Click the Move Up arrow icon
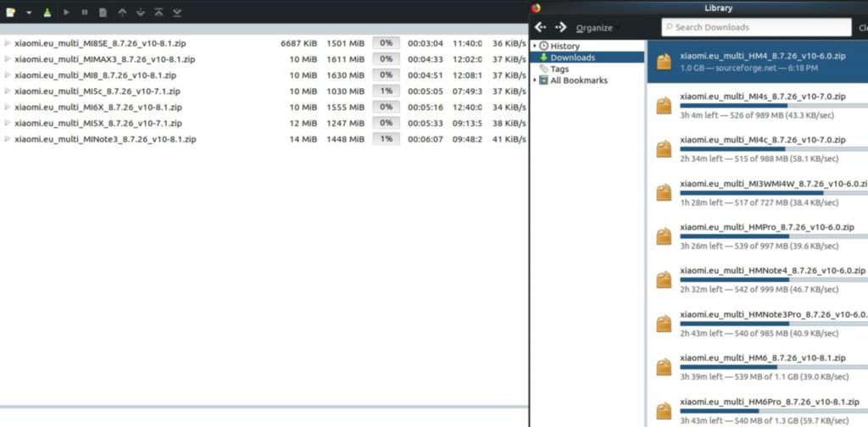This screenshot has height=427, width=868. click(122, 12)
